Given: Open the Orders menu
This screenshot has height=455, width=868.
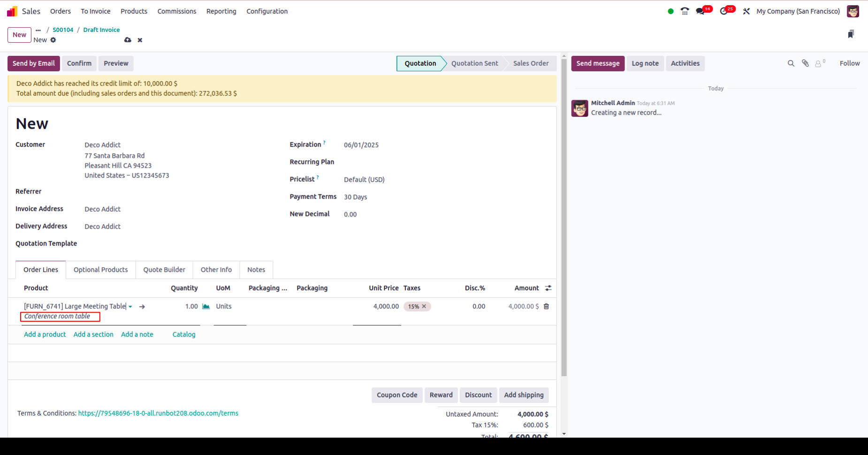Looking at the screenshot, I should 61,11.
